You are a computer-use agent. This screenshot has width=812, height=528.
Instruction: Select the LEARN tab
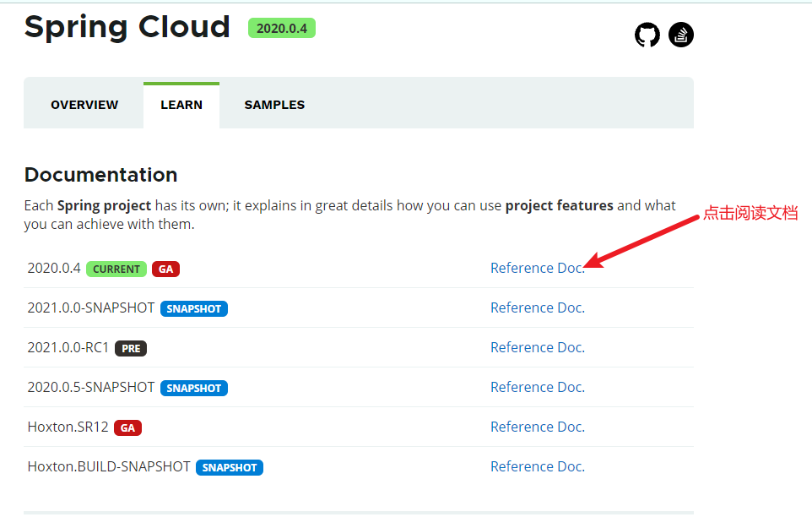(x=181, y=105)
